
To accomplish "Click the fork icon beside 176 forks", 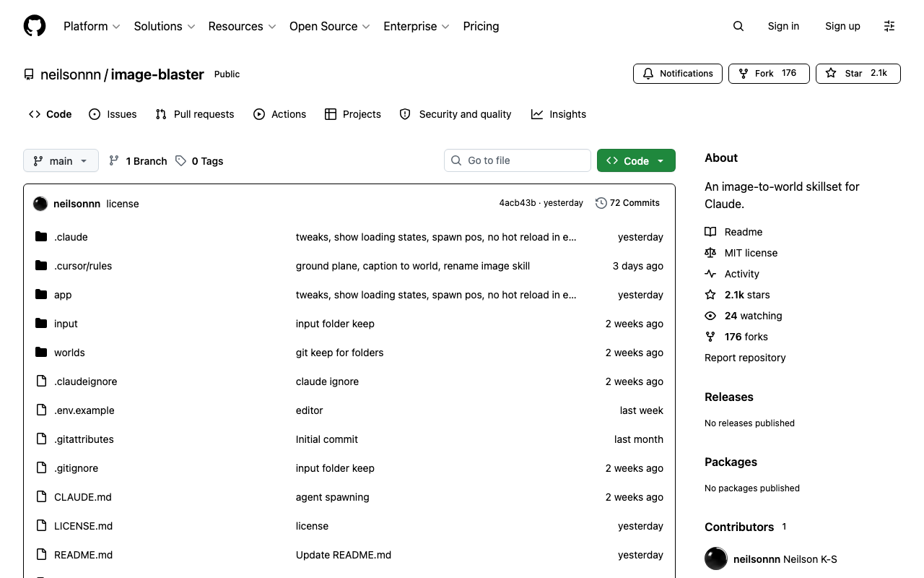I will (x=710, y=337).
